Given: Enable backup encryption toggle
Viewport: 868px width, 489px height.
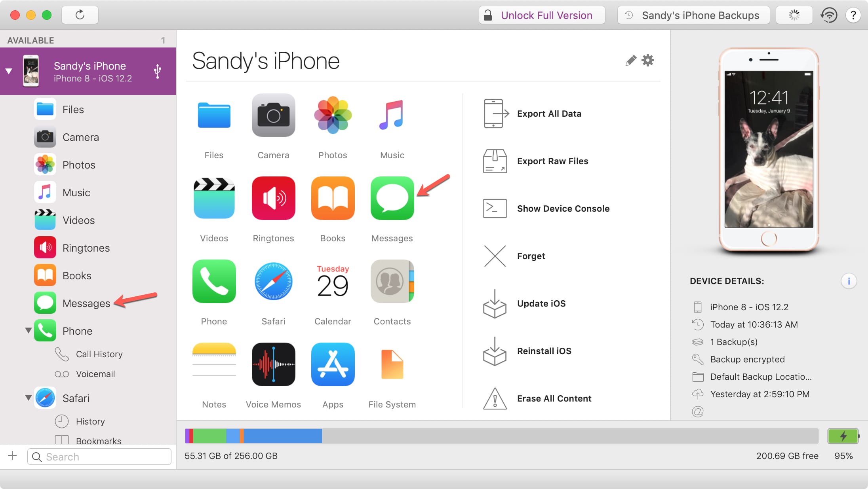Looking at the screenshot, I should coord(748,358).
